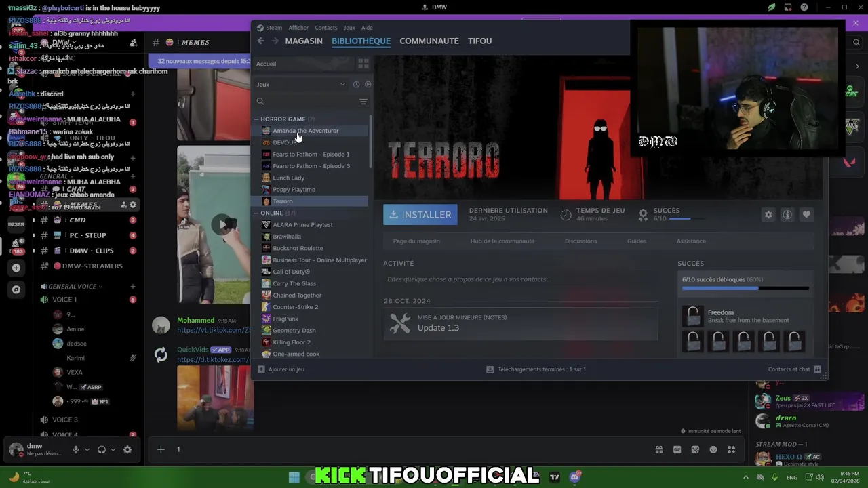Open Page du magasin link

(416, 241)
